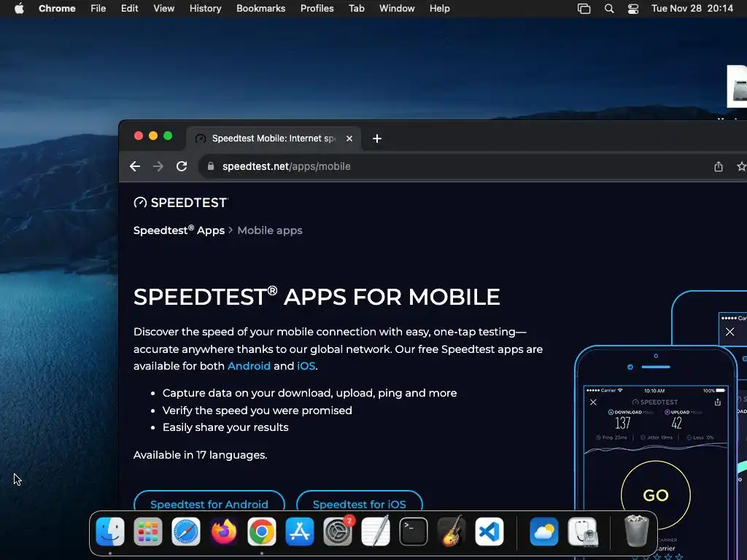Open the Help menu
747x560 pixels.
[x=439, y=9]
